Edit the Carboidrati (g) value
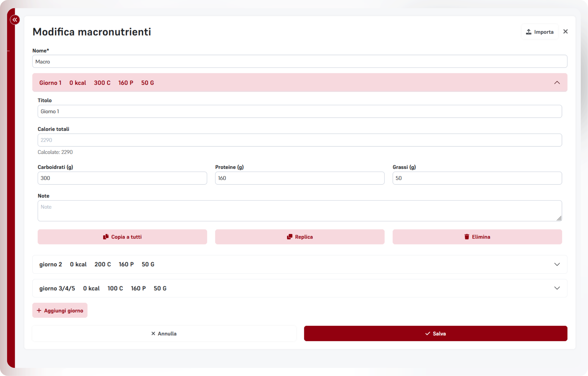 click(x=122, y=178)
